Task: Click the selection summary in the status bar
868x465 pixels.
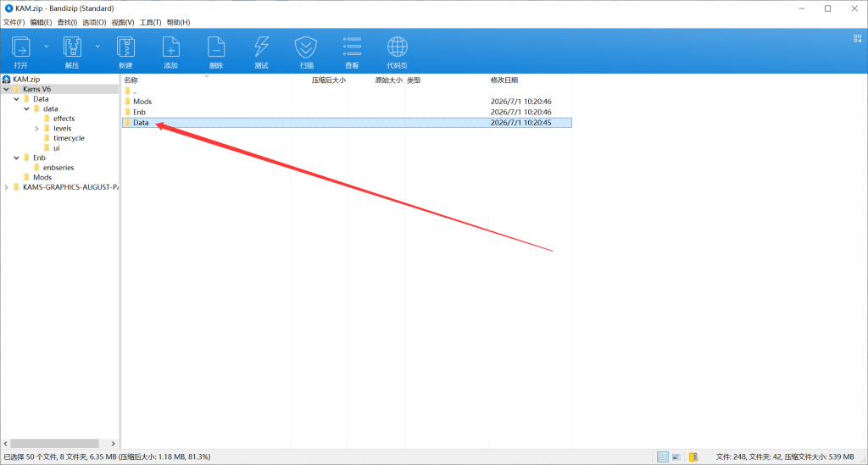Action: pyautogui.click(x=108, y=457)
